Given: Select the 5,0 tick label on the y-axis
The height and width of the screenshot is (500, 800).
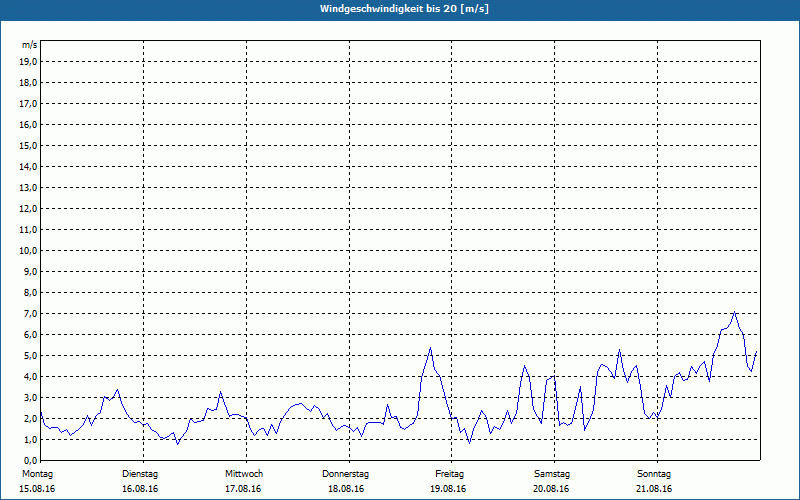Looking at the screenshot, I should (x=29, y=355).
